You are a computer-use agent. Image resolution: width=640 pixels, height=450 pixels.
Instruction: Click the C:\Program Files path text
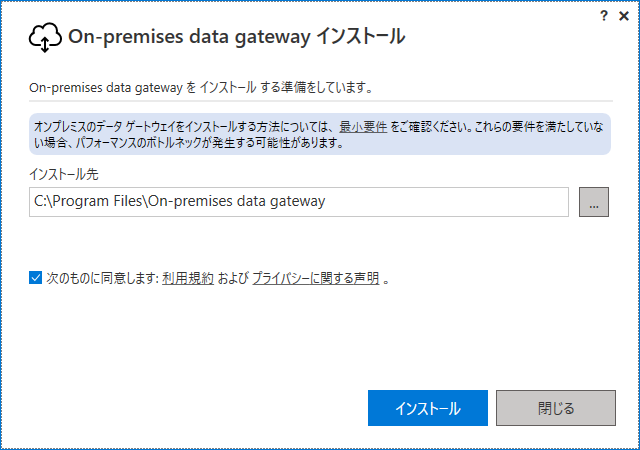click(x=180, y=201)
